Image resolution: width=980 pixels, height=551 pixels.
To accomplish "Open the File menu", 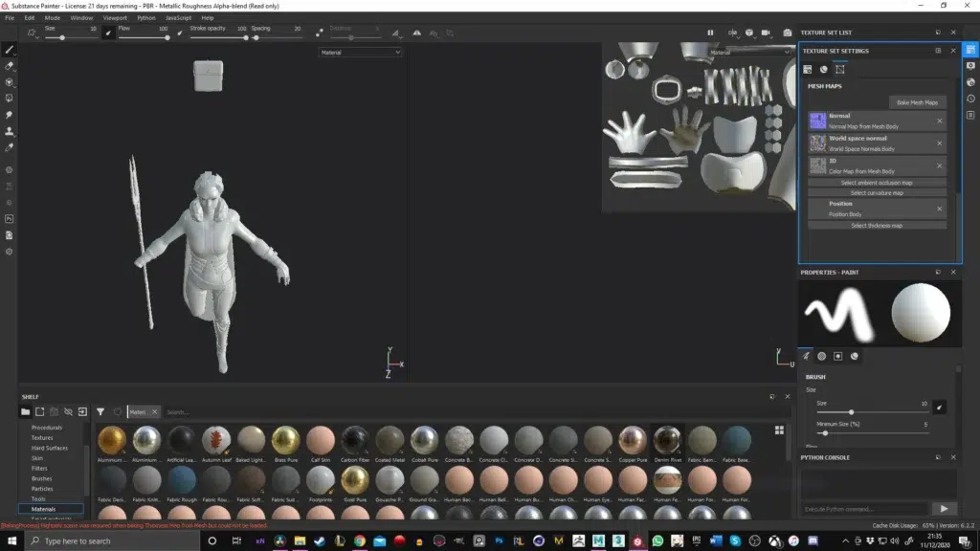I will click(10, 17).
